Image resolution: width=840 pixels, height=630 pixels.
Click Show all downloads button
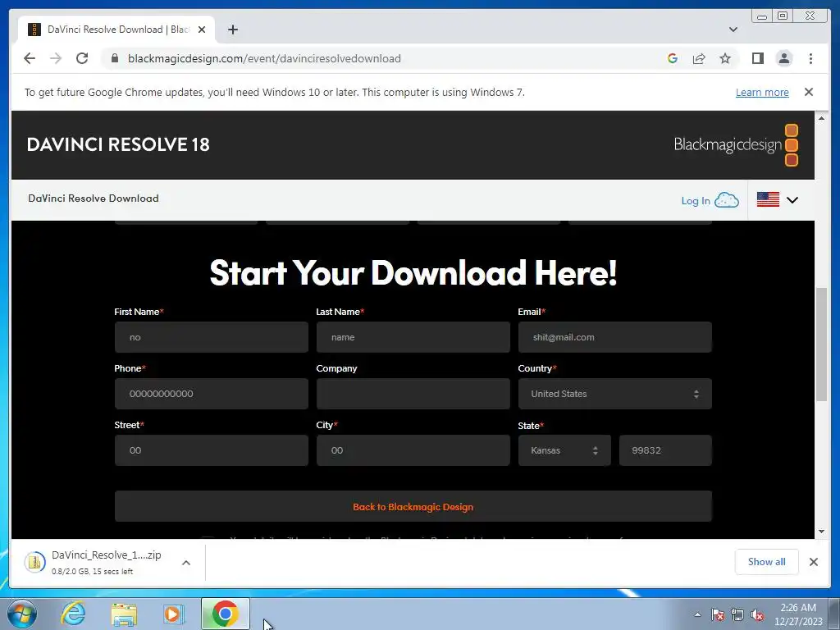point(767,561)
